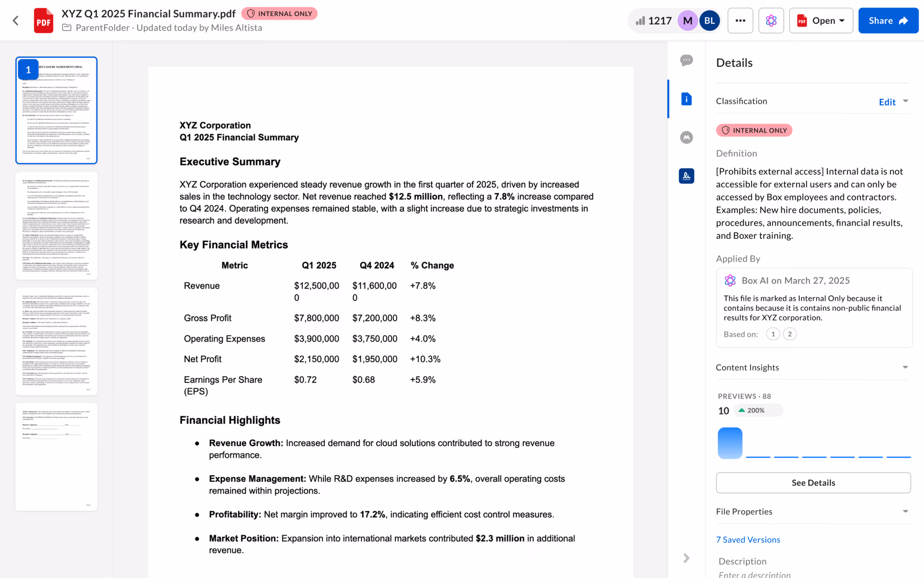Open the Box Sign sidebar icon
This screenshot has height=578, width=924.
point(686,176)
